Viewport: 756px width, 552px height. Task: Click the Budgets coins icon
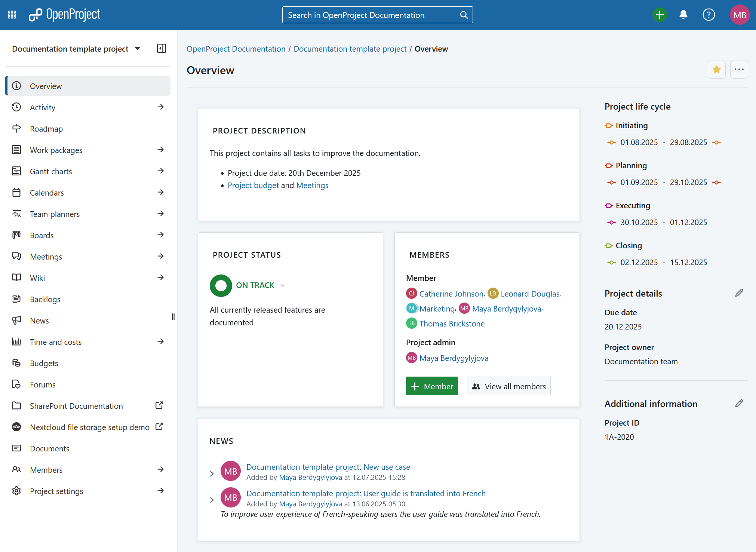16,363
